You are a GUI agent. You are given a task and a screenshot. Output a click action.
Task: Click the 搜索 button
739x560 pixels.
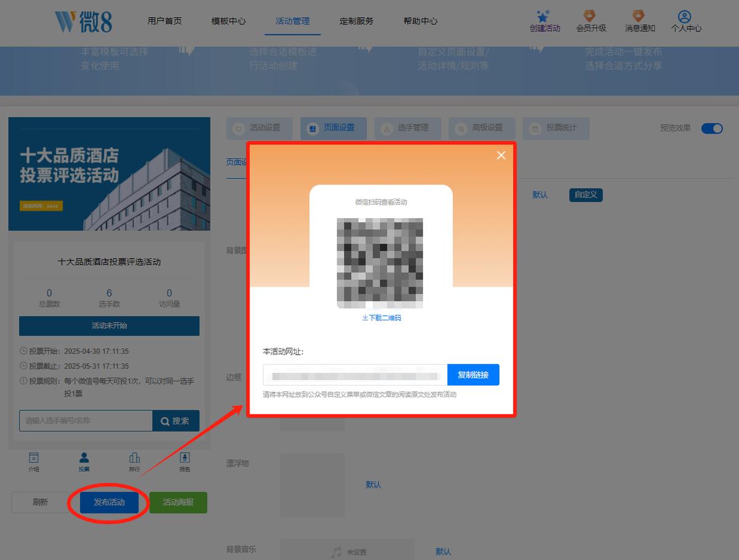click(x=176, y=421)
